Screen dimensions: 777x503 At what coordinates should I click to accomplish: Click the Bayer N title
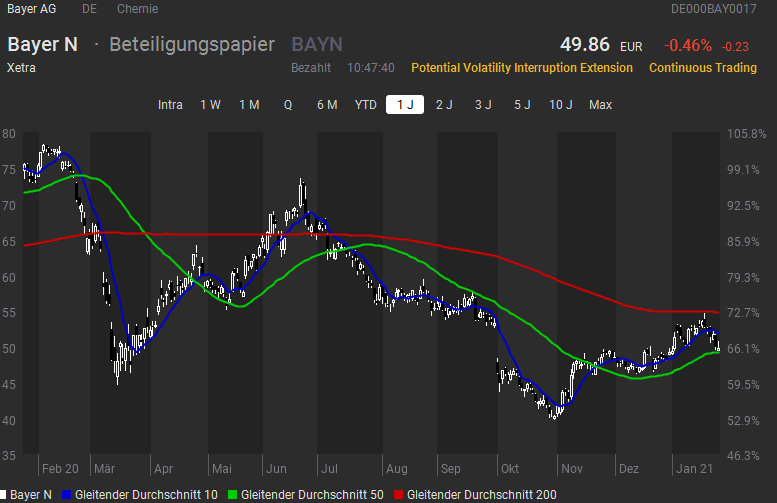tap(43, 45)
